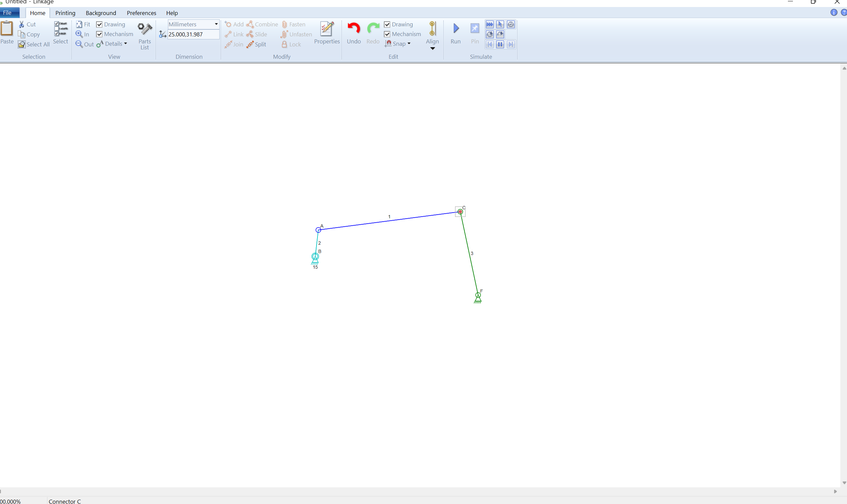Viewport: 847px width, 504px height.
Task: Toggle Mechanism checkbox in Edit group
Action: (387, 34)
